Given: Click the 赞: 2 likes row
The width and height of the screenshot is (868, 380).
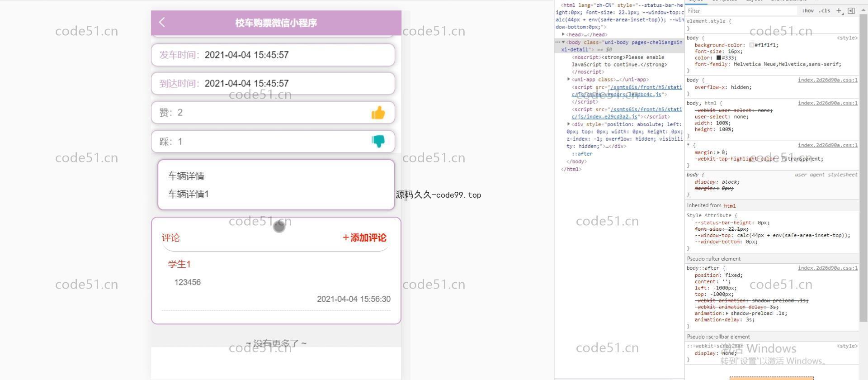Looking at the screenshot, I should [273, 113].
